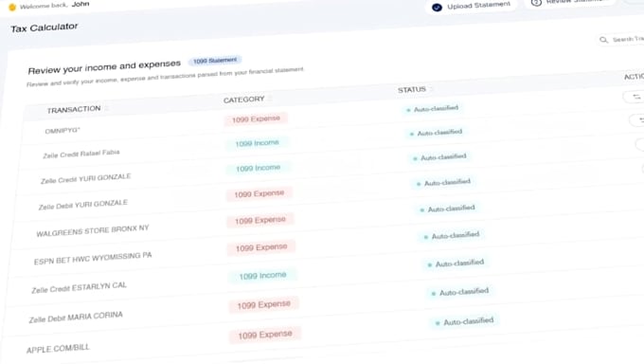
Task: Click the Review your income and expenses heading
Action: 104,67
